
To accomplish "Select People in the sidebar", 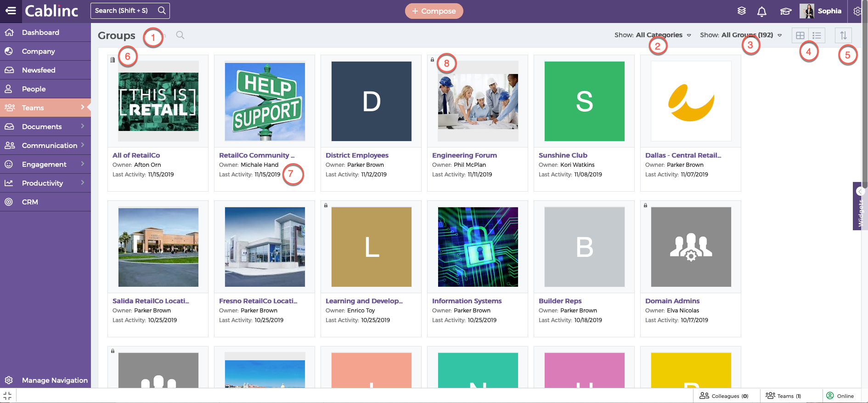I will pos(45,89).
